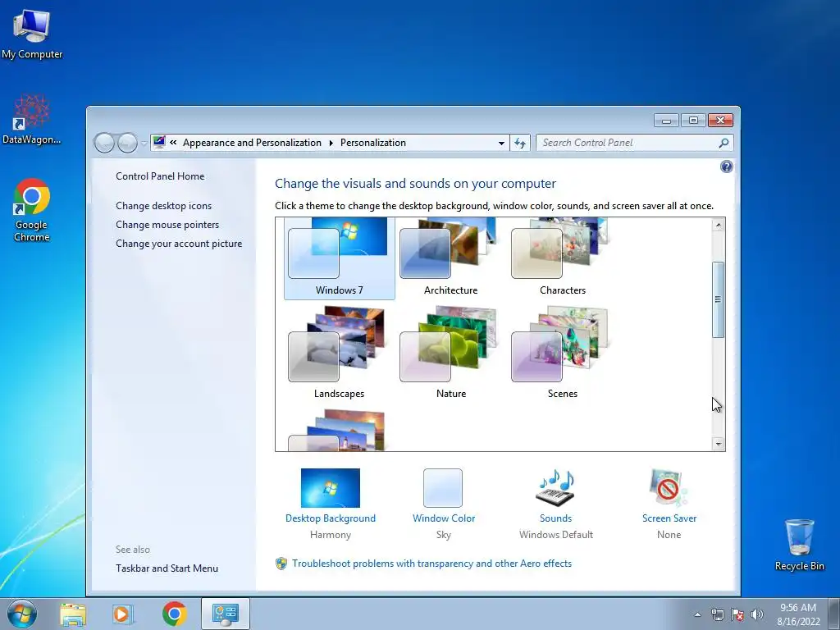Open address bar history dropdown
The width and height of the screenshot is (840, 630).
pyautogui.click(x=501, y=143)
